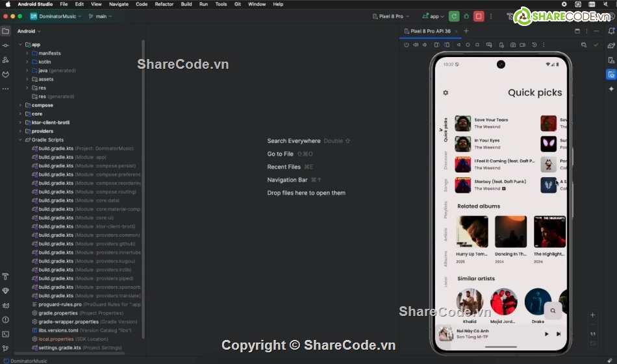
Task: Open DominatorMusic project dropdown
Action: pos(56,16)
